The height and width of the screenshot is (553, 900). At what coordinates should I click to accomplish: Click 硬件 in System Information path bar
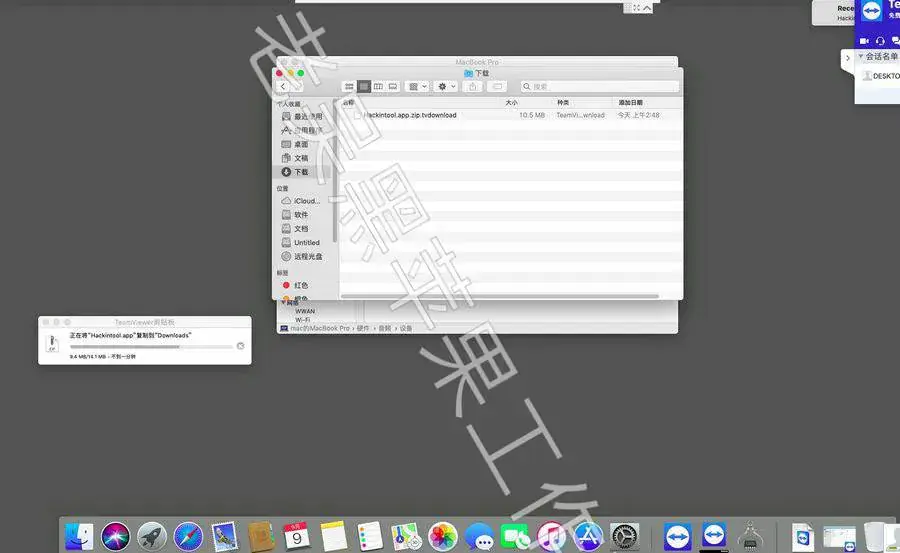[x=363, y=328]
